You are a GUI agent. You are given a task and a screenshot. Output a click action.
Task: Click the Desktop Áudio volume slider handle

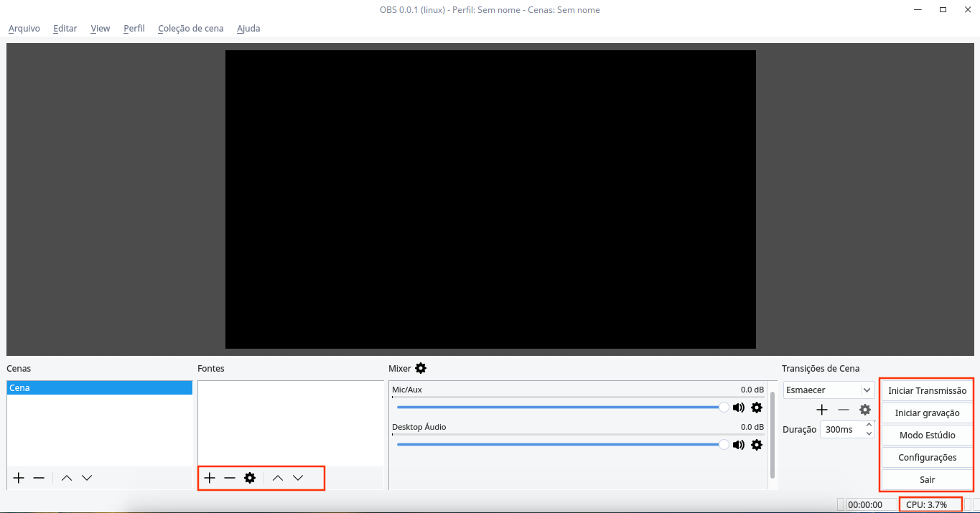point(724,444)
